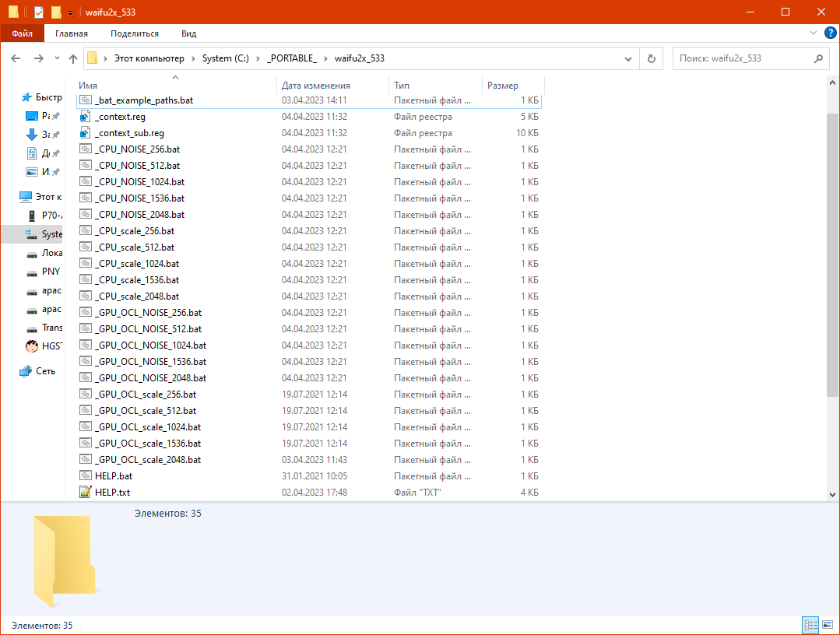Select Этот компьютер in the address path
This screenshot has width=840, height=635.
149,58
